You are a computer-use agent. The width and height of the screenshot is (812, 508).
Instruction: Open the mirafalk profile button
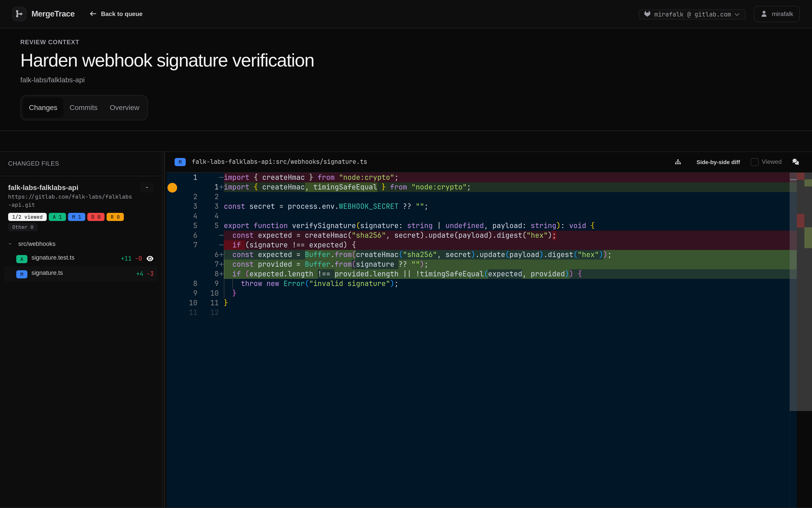click(x=776, y=14)
